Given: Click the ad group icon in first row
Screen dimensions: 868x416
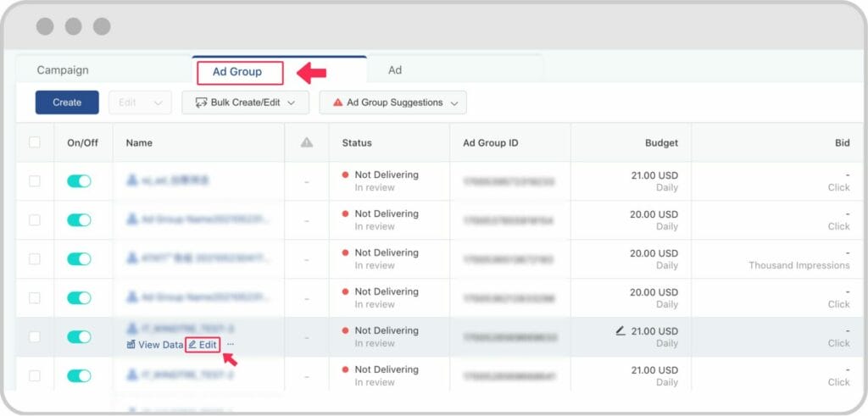Looking at the screenshot, I should point(131,180).
